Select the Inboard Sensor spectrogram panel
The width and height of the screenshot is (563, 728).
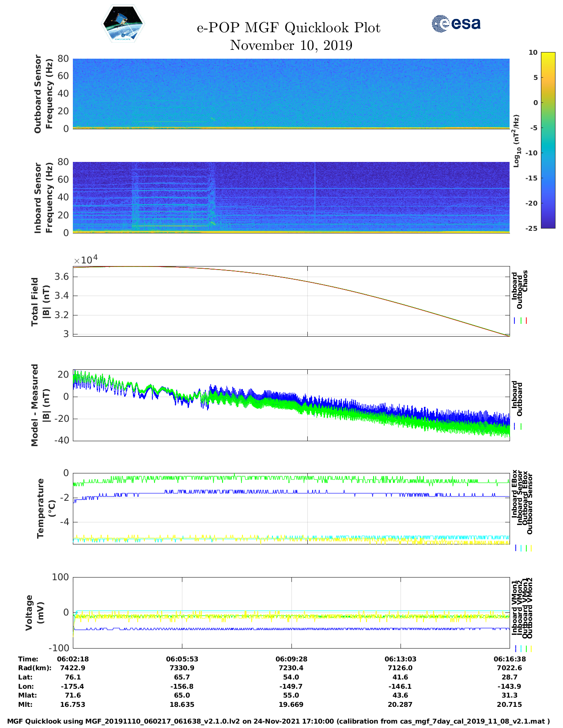coord(291,197)
